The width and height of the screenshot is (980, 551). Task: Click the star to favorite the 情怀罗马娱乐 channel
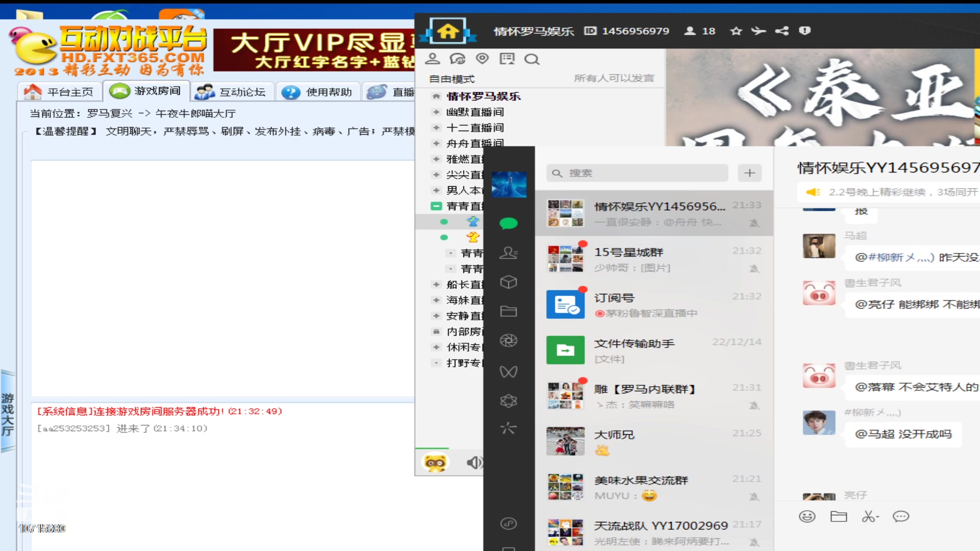coord(735,31)
